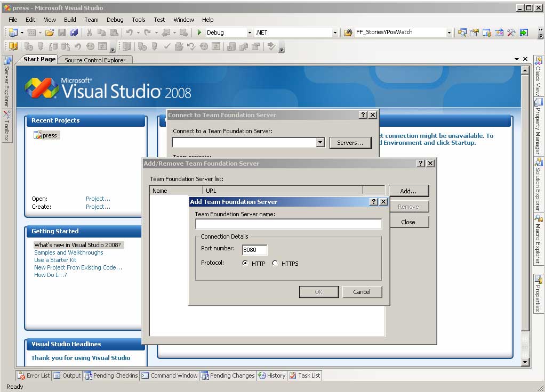Click the Find in Files binoculars icon
The height and width of the screenshot is (392, 545).
pyautogui.click(x=348, y=32)
